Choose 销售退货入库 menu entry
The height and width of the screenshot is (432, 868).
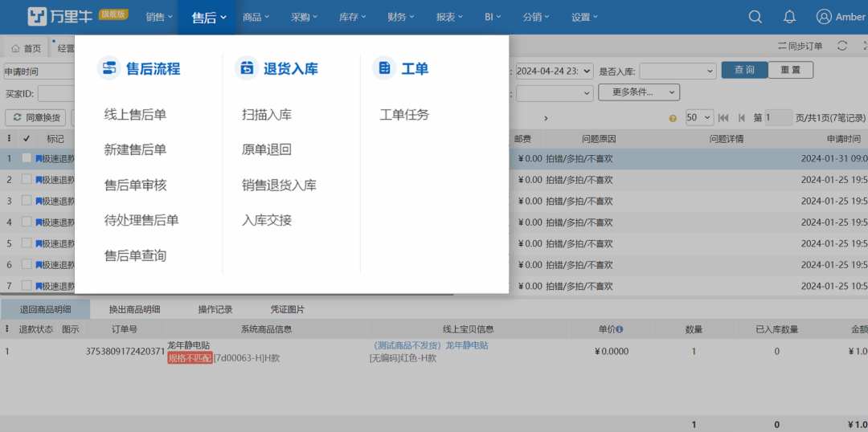[x=279, y=185]
